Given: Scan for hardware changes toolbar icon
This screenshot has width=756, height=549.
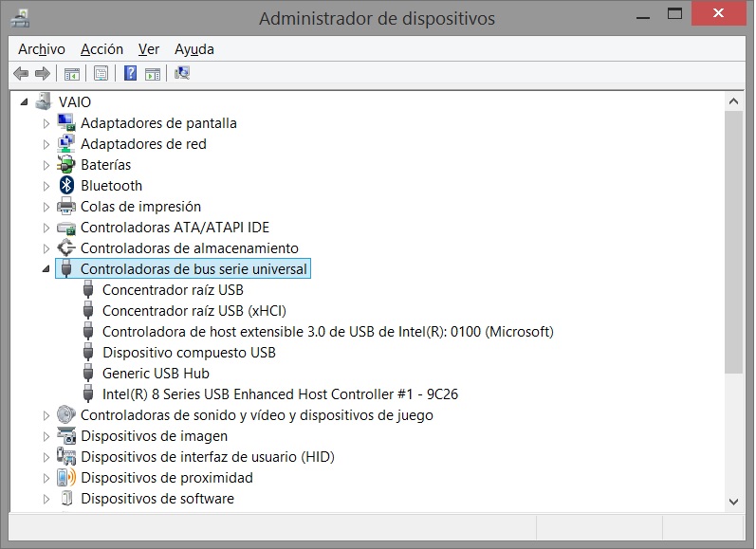Looking at the screenshot, I should [x=182, y=73].
